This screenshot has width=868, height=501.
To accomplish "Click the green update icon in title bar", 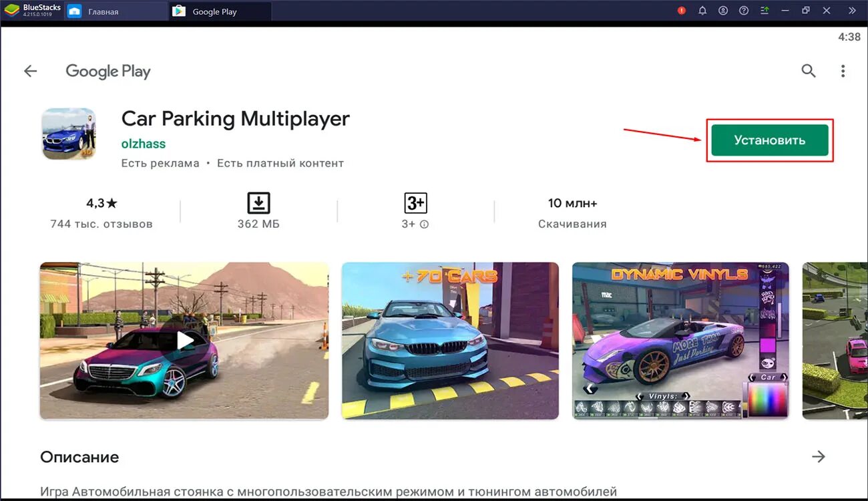I will coord(765,11).
